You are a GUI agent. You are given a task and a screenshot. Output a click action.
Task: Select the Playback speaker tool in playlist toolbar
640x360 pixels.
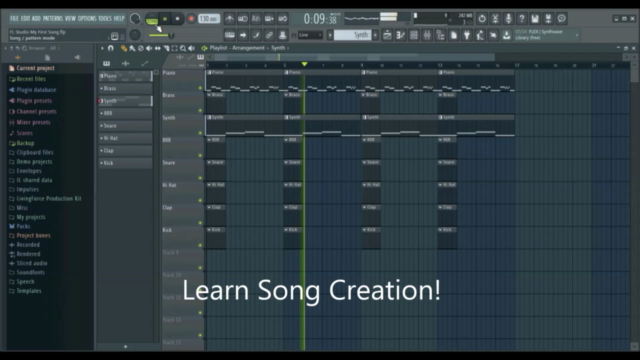(191, 48)
